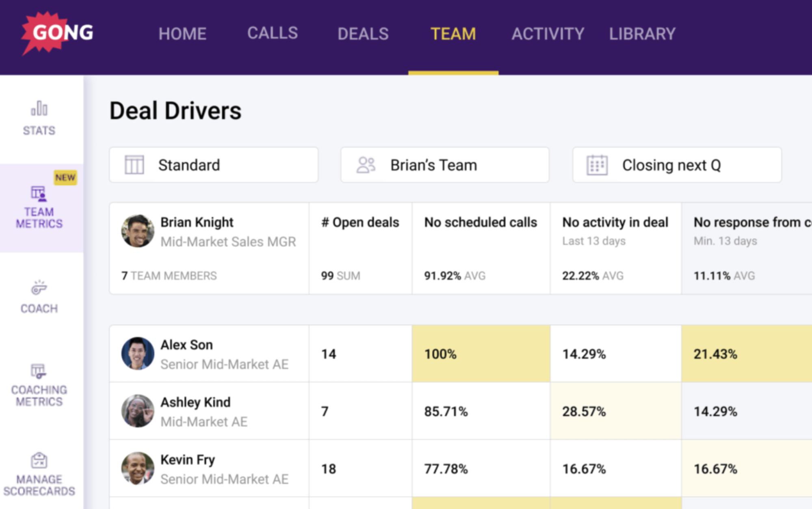Expand the Standard view dropdown

tap(214, 165)
